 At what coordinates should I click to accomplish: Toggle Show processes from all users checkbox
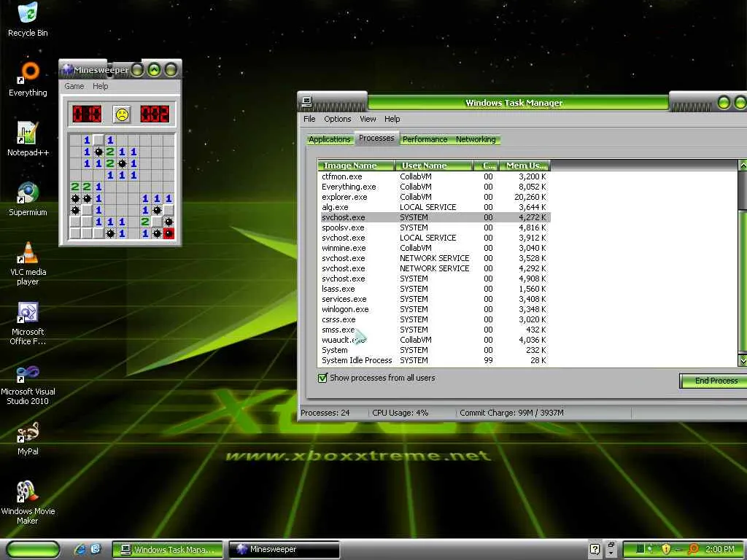pyautogui.click(x=322, y=378)
